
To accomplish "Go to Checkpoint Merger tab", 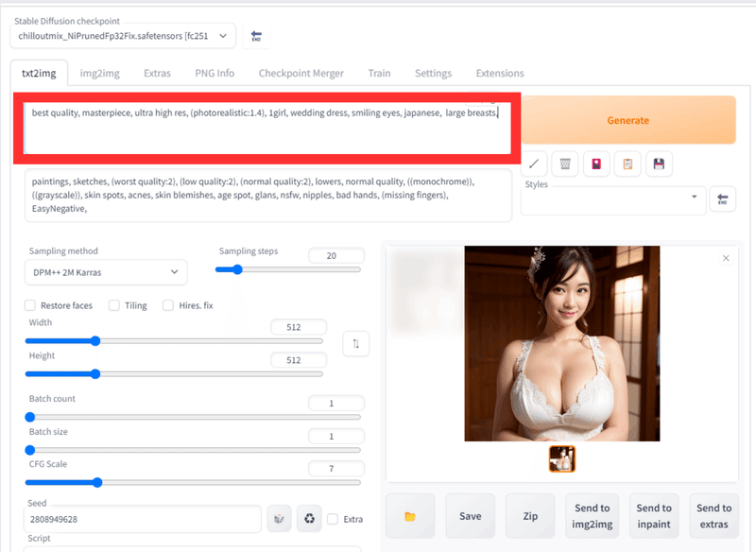I will [301, 74].
